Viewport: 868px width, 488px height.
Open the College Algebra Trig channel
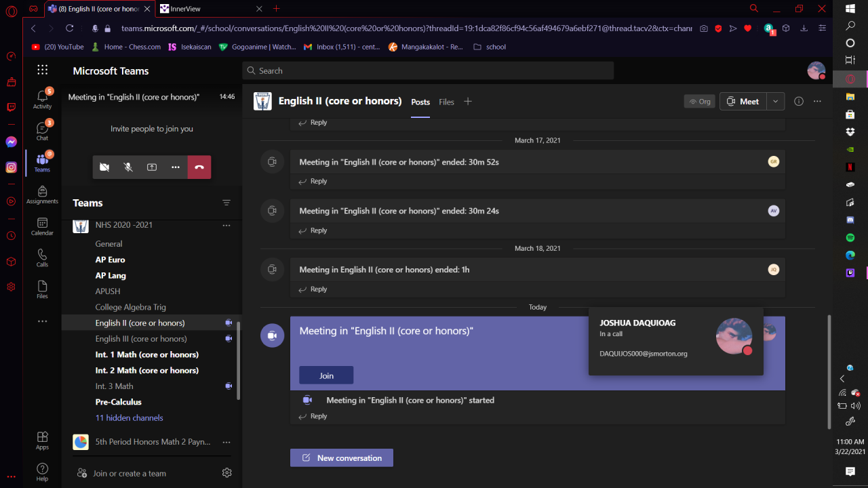131,307
